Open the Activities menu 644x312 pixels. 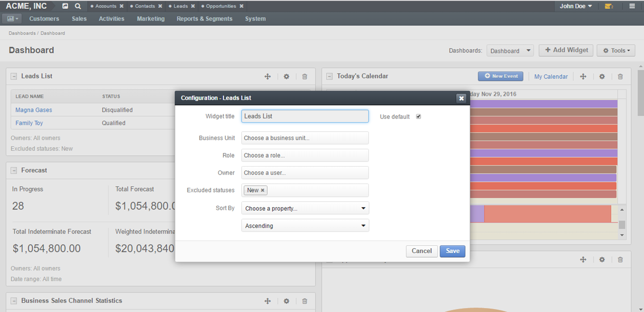click(x=112, y=19)
